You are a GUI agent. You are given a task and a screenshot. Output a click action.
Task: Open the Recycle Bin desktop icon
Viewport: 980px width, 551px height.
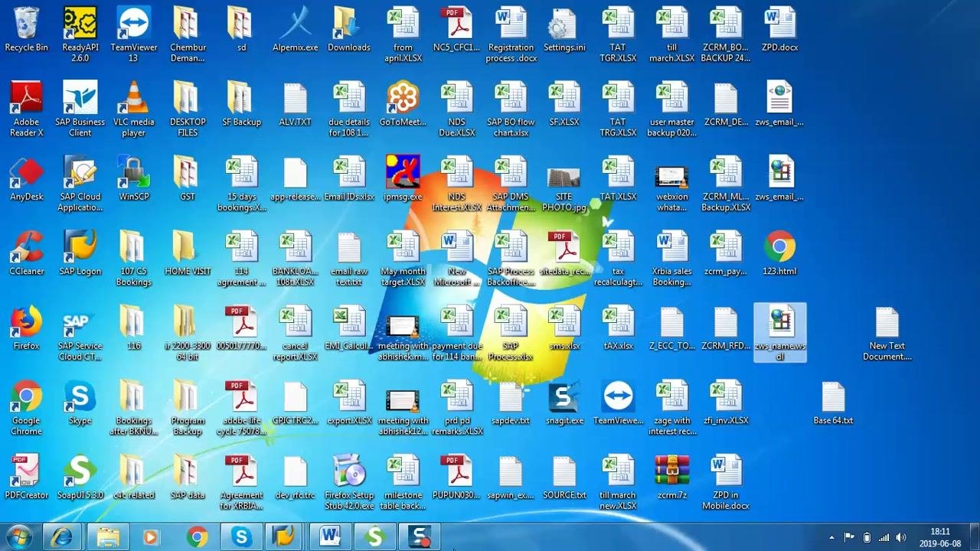click(26, 31)
